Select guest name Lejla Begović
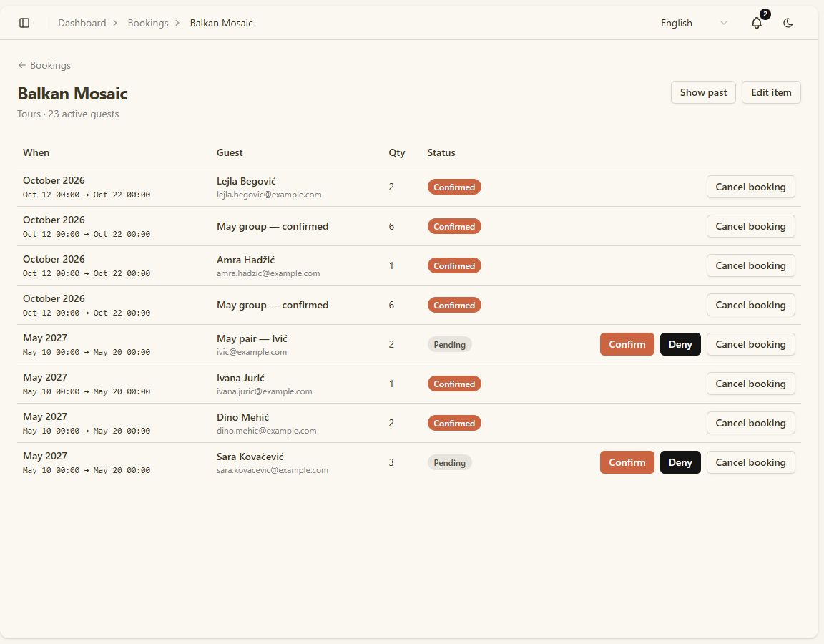The image size is (824, 644). 246,181
